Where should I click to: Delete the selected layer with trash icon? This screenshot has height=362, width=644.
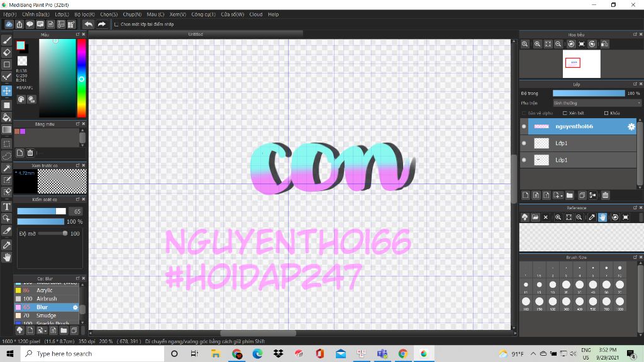pyautogui.click(x=606, y=195)
